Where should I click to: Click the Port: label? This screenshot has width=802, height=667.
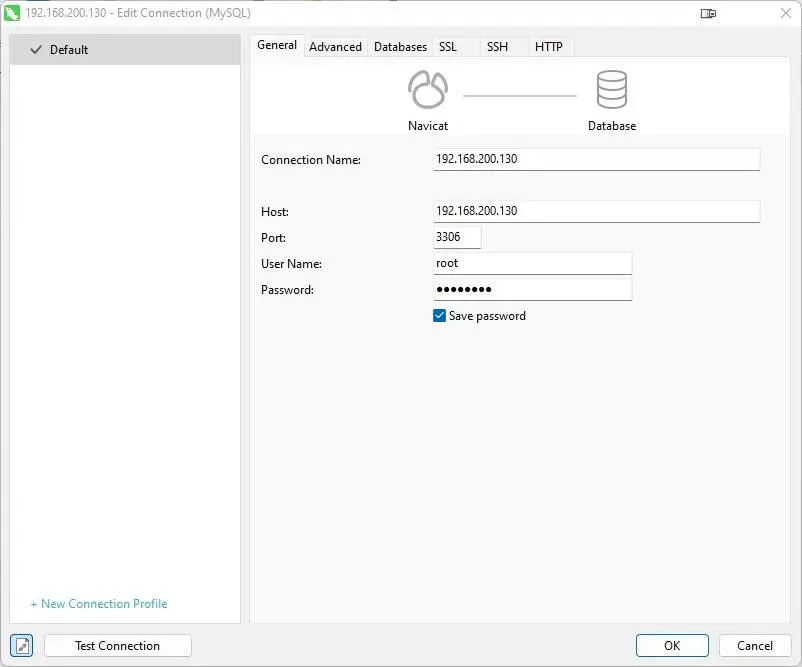pyautogui.click(x=273, y=238)
